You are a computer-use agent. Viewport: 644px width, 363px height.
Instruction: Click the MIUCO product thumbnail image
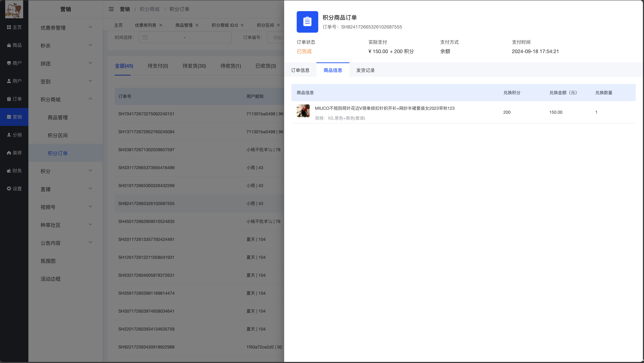click(303, 111)
